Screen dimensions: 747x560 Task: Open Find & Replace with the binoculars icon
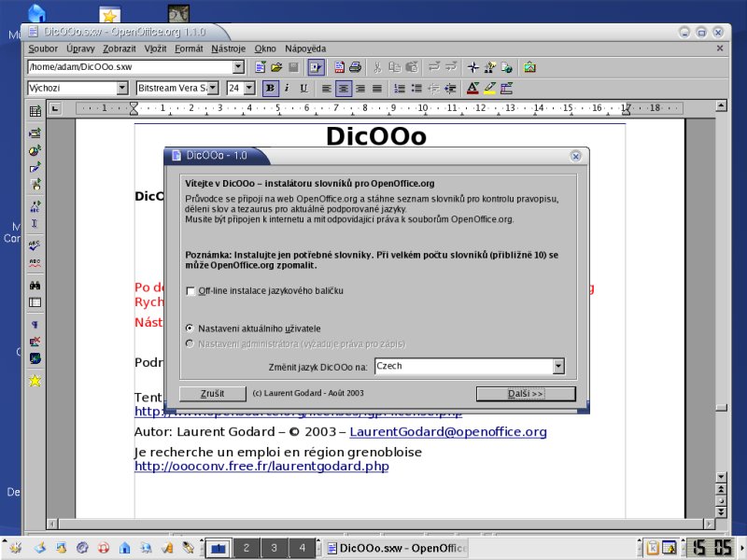35,286
